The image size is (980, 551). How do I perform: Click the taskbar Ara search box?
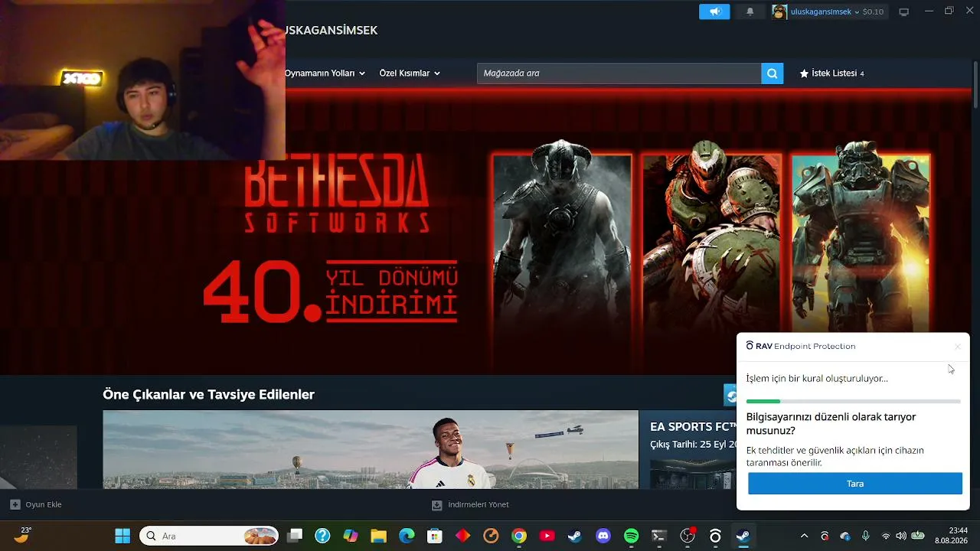click(x=209, y=536)
